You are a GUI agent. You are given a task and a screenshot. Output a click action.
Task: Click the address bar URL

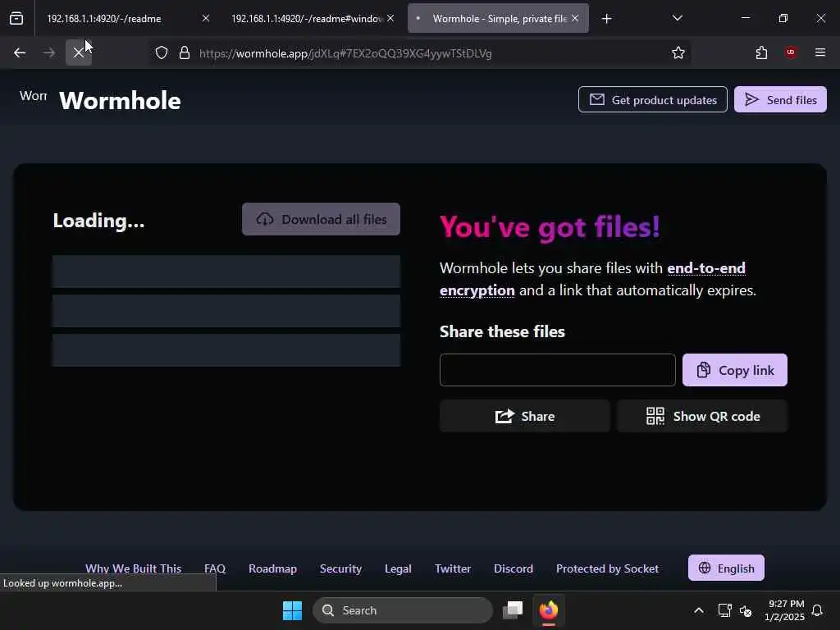pos(345,53)
